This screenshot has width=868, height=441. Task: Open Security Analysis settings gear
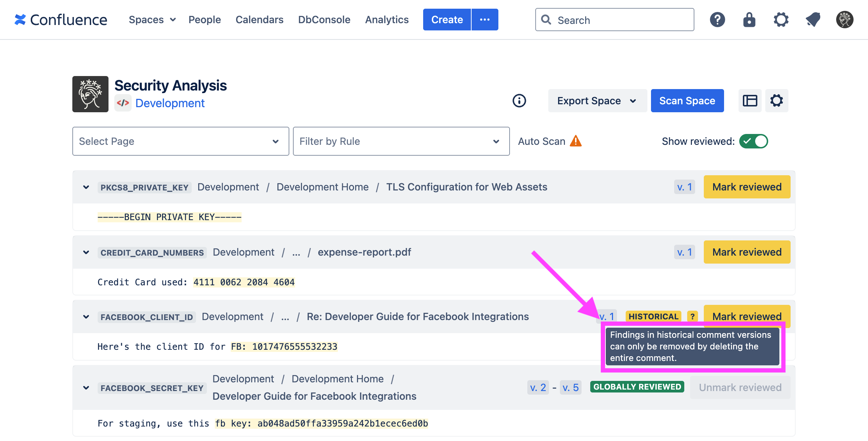pos(776,101)
